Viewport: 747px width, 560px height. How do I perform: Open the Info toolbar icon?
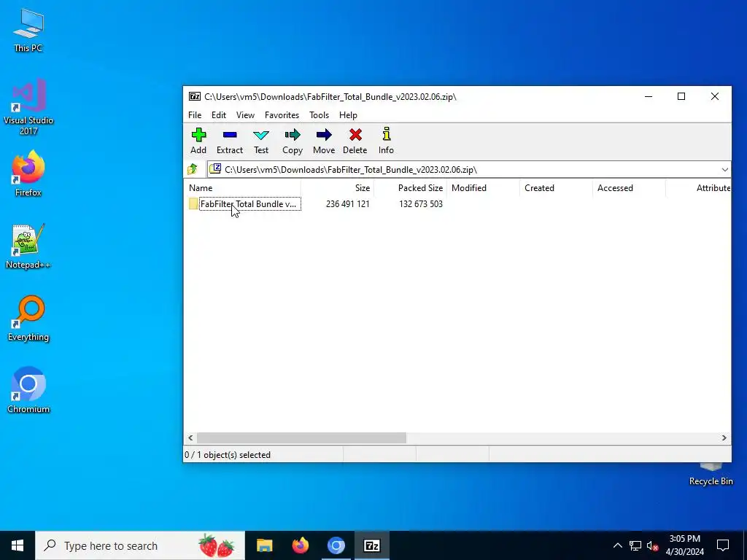(x=387, y=134)
